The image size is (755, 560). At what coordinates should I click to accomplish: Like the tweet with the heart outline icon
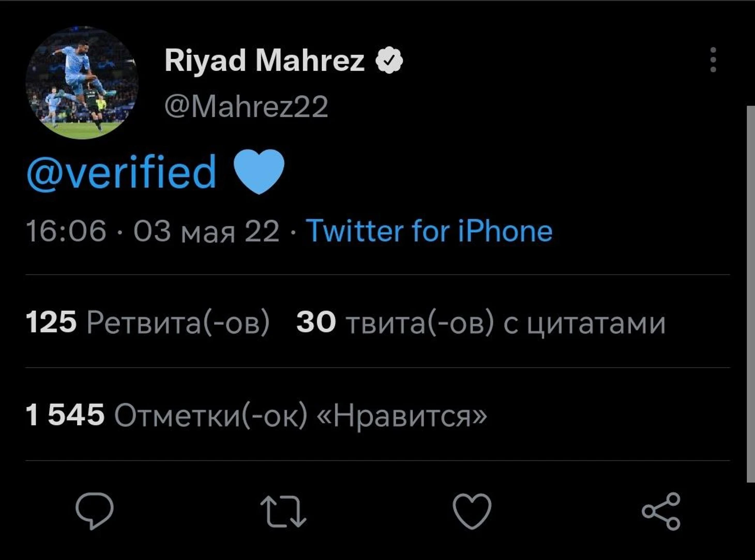tap(472, 511)
